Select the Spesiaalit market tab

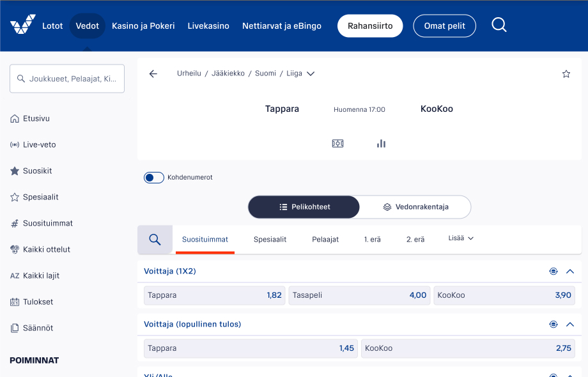click(x=270, y=240)
